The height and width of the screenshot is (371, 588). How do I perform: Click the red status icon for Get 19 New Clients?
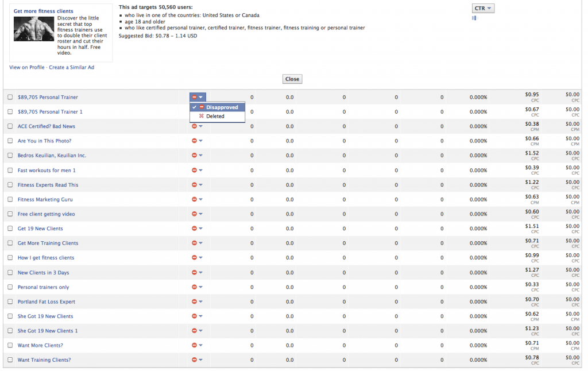194,229
